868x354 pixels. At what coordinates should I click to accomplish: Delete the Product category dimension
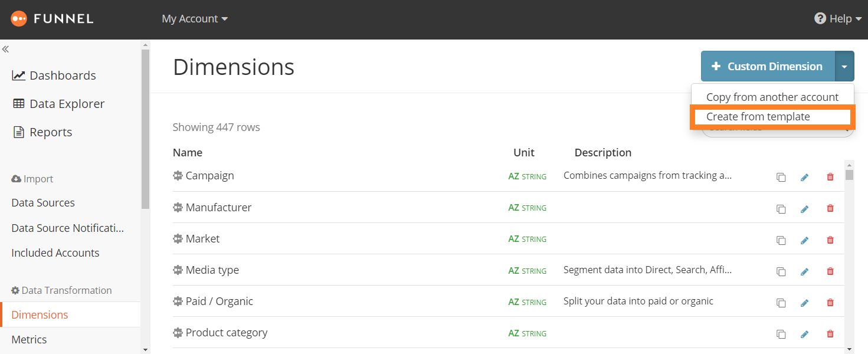coord(830,334)
